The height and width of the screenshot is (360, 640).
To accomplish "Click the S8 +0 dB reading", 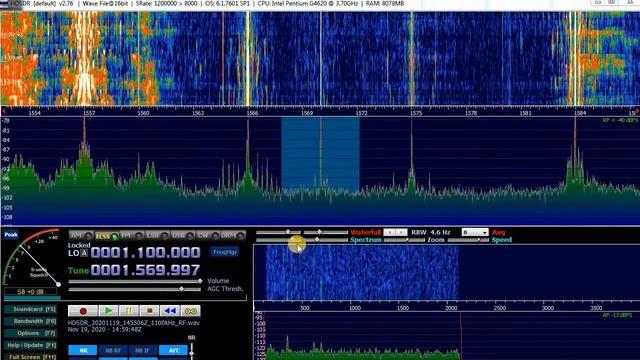I will 31,292.
